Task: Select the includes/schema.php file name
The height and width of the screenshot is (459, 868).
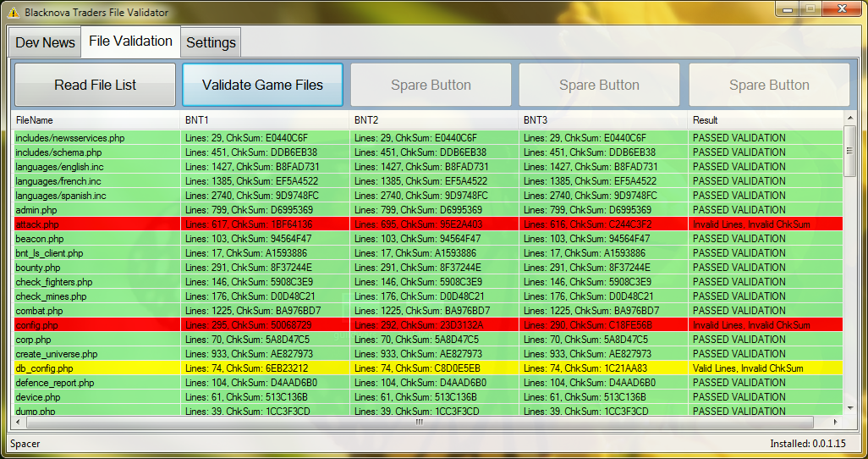Action: click(x=58, y=152)
